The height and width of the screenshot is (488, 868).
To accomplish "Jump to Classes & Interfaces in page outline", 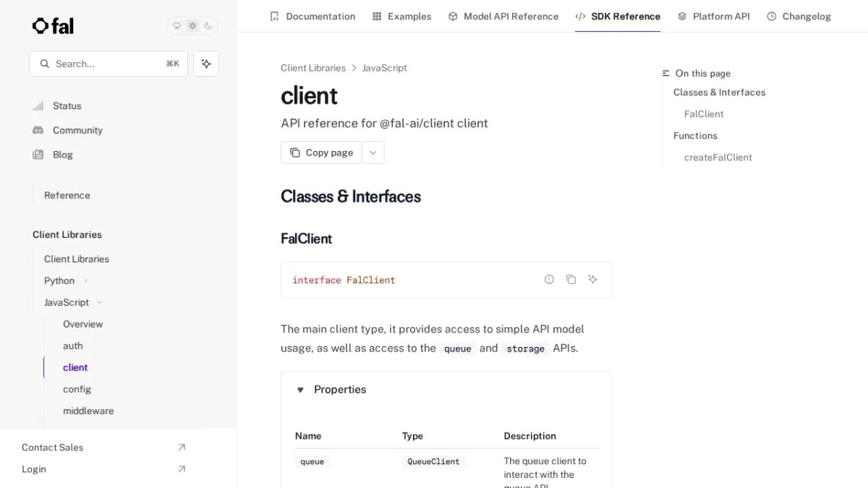I will pos(719,93).
